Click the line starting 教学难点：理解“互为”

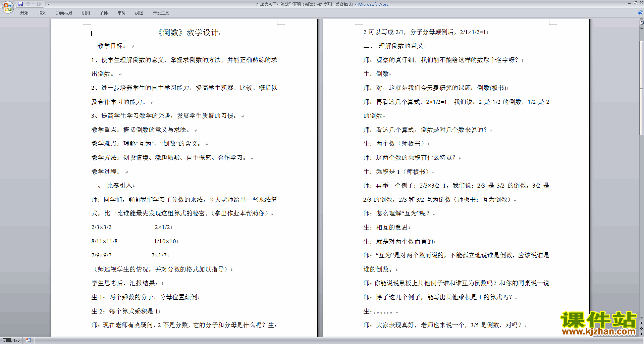(147, 144)
